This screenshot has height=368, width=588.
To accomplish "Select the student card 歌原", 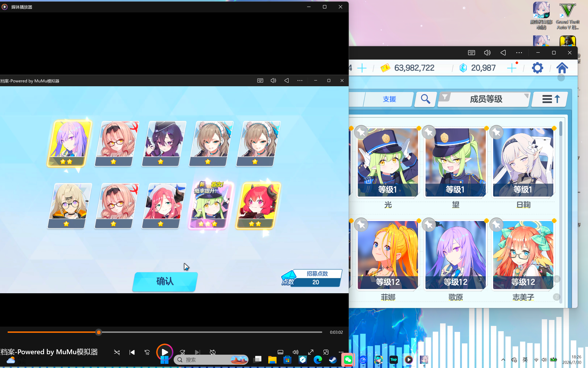I will pos(455,255).
